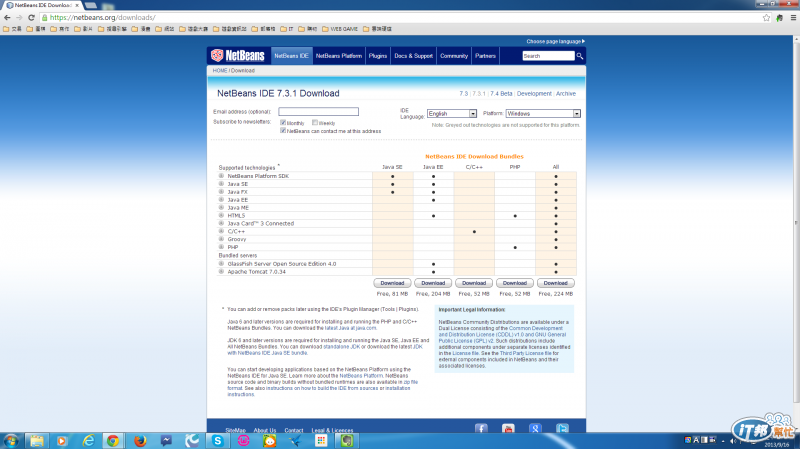
Task: Open Internet Explorer from the taskbar
Action: 88,441
